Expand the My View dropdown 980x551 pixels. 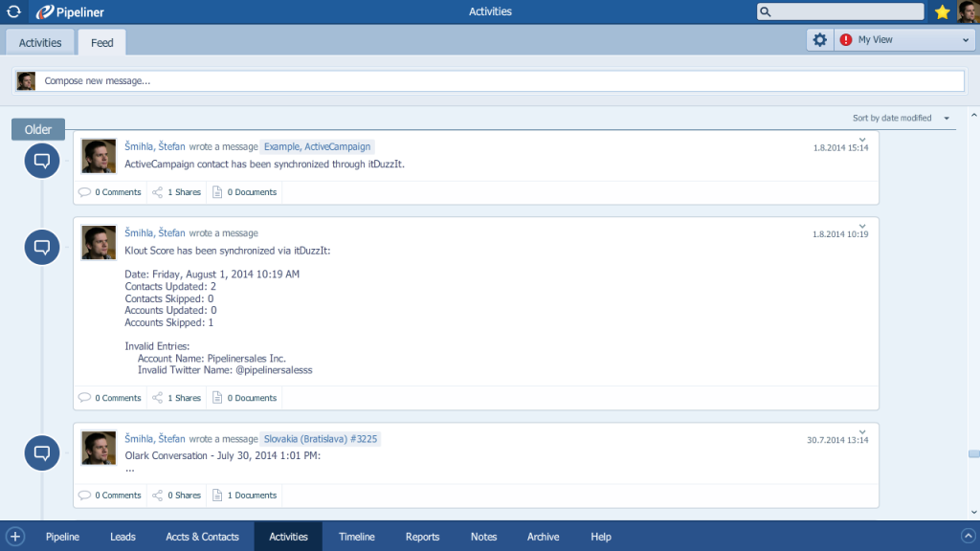[965, 40]
